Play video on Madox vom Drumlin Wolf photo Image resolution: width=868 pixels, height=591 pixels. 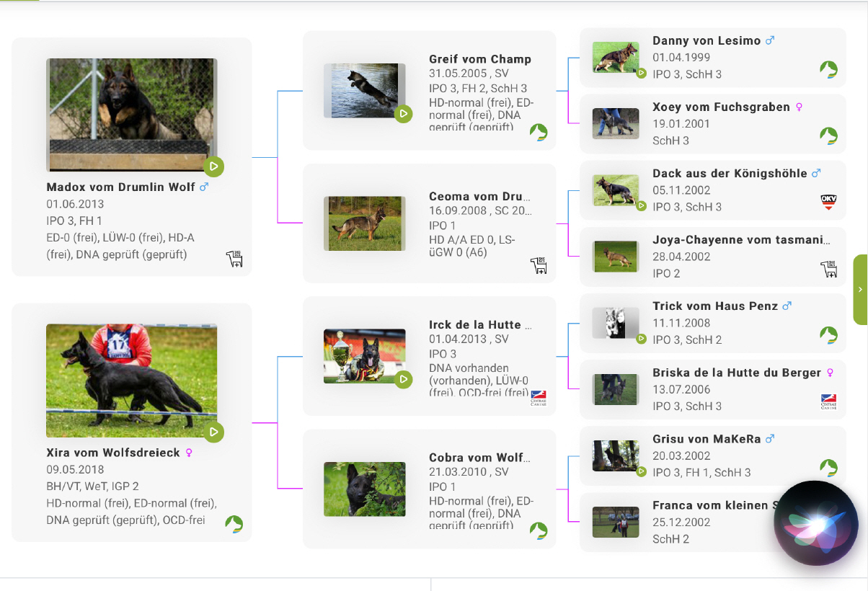[x=213, y=166]
